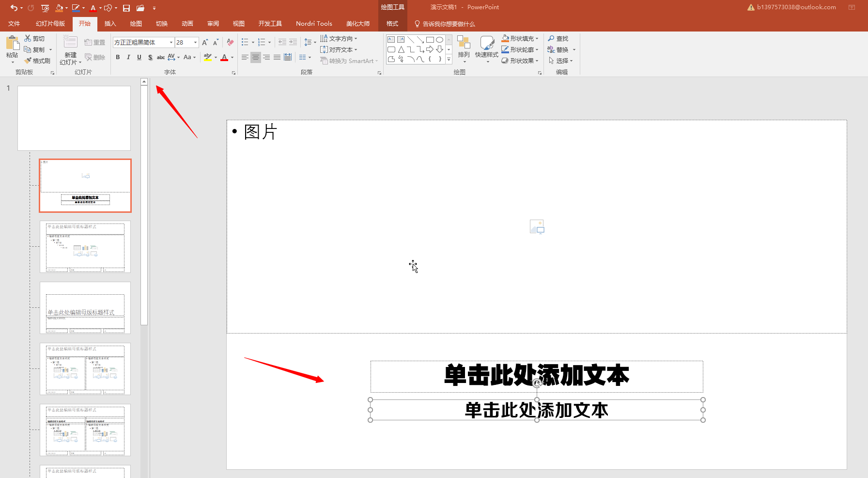Open the File (文件) tab
Viewport: 868px width, 478px height.
[14, 23]
